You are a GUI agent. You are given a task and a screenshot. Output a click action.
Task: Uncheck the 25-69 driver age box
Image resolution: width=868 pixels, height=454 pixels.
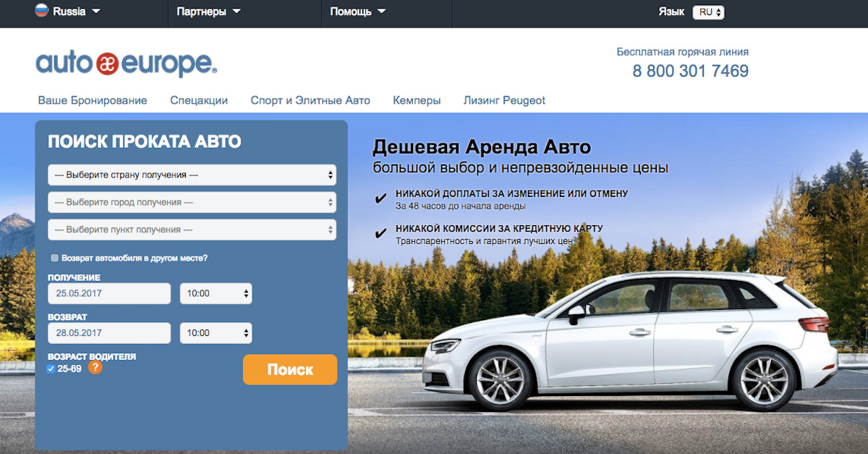[x=51, y=368]
